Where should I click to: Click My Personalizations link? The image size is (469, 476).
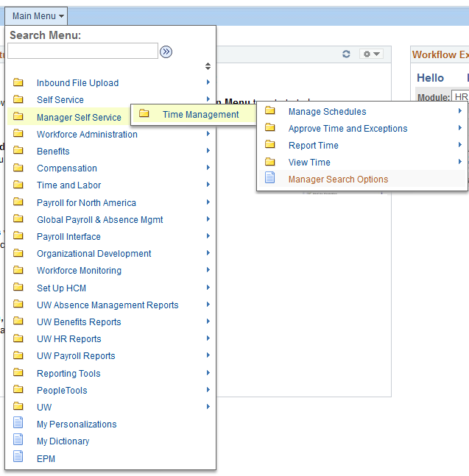[77, 425]
